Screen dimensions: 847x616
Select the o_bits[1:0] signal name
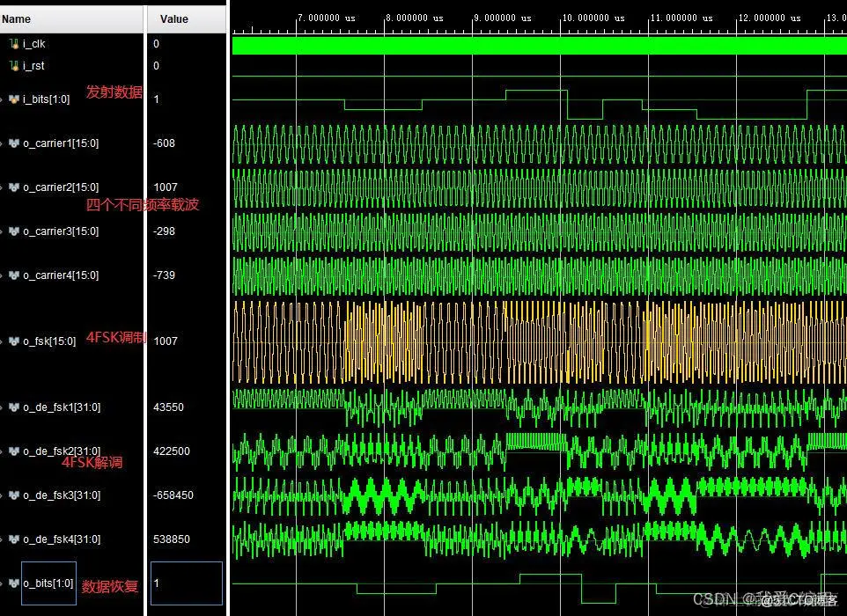[48, 583]
